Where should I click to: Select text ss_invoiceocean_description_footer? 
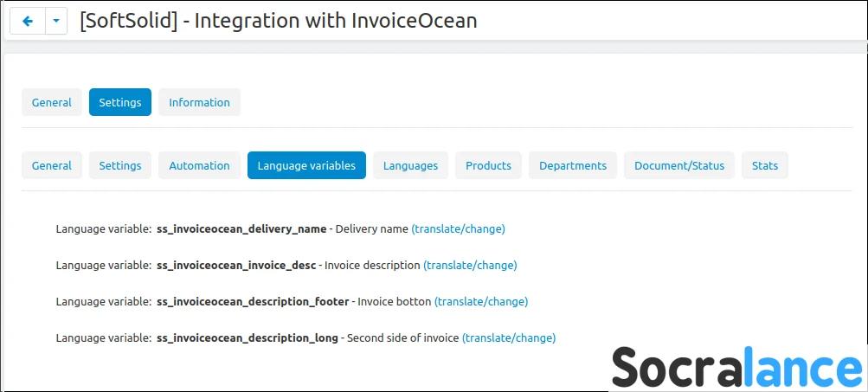pyautogui.click(x=253, y=302)
